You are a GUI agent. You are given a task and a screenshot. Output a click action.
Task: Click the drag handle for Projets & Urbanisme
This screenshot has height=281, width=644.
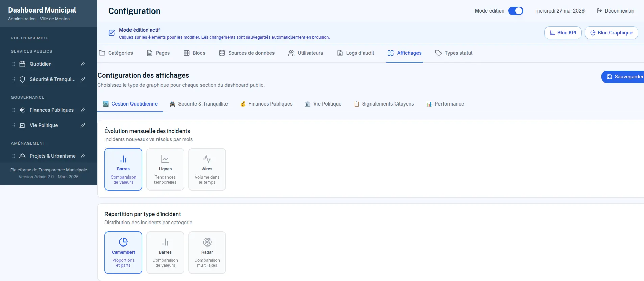click(14, 156)
